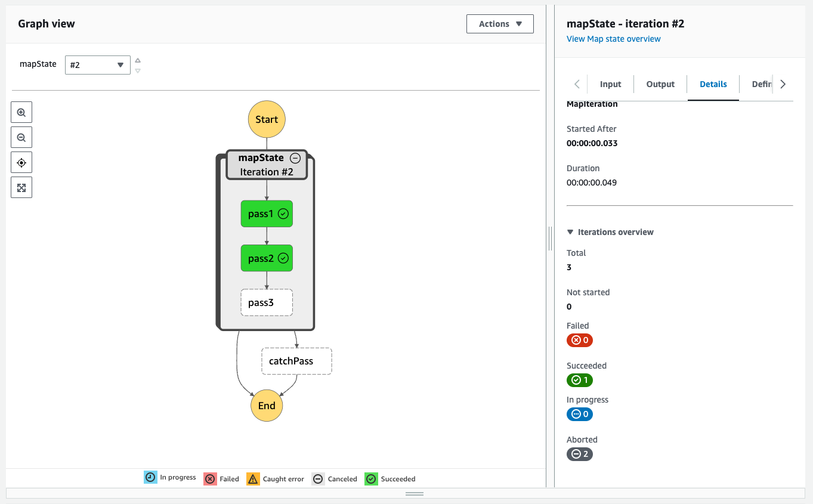Select the pass3 state node
This screenshot has width=813, height=504.
tap(267, 302)
